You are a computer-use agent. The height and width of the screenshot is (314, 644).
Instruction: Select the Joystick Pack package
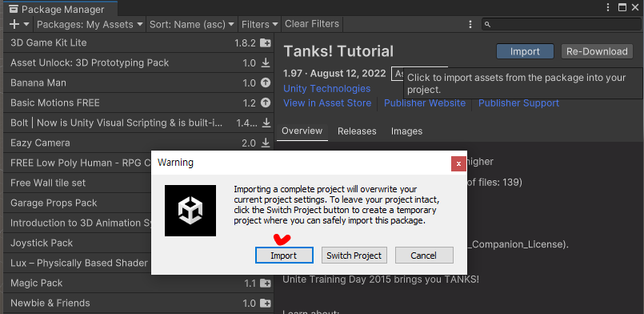coord(78,243)
